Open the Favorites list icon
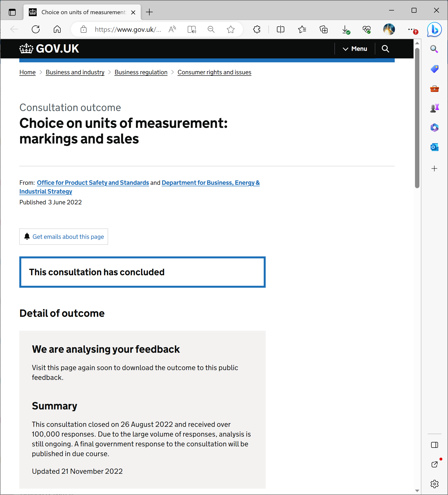This screenshot has height=495, width=448. 302,30
